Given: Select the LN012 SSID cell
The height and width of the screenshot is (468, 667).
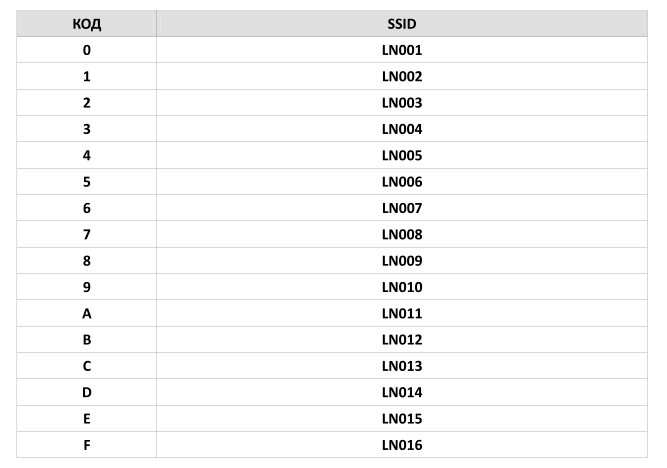Looking at the screenshot, I should pos(402,340).
